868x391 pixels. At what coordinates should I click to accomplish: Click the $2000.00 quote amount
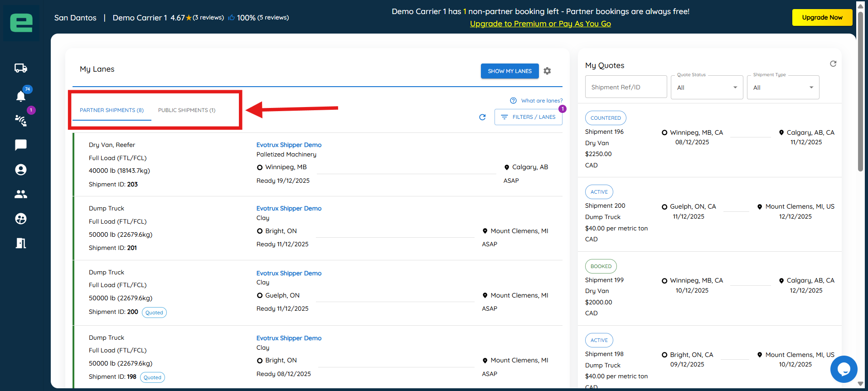[x=598, y=302]
